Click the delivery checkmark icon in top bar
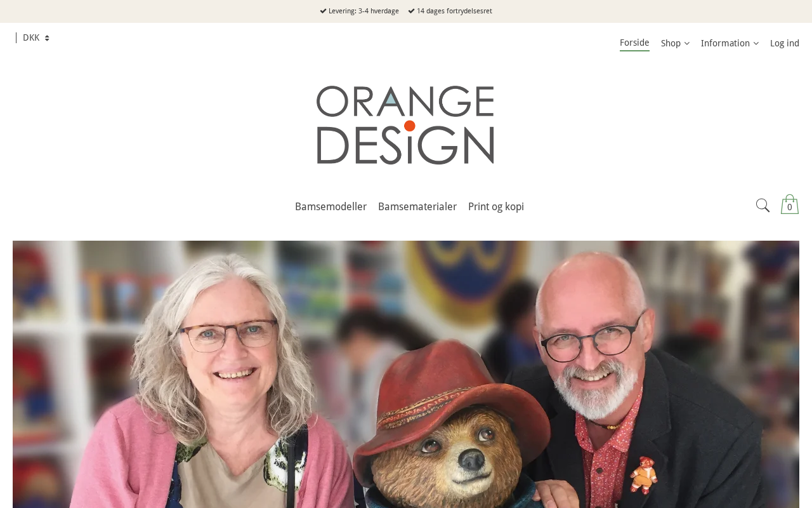Viewport: 812px width, 508px height. coord(323,11)
